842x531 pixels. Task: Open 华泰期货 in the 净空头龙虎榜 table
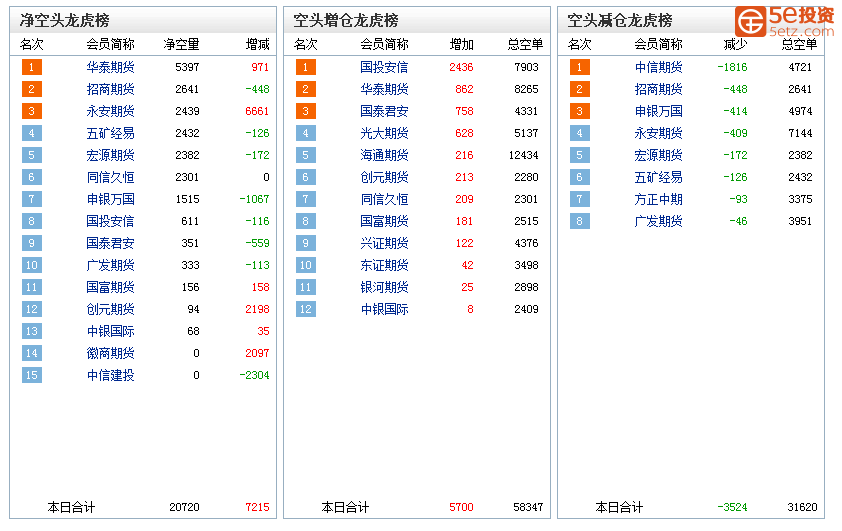pyautogui.click(x=110, y=67)
